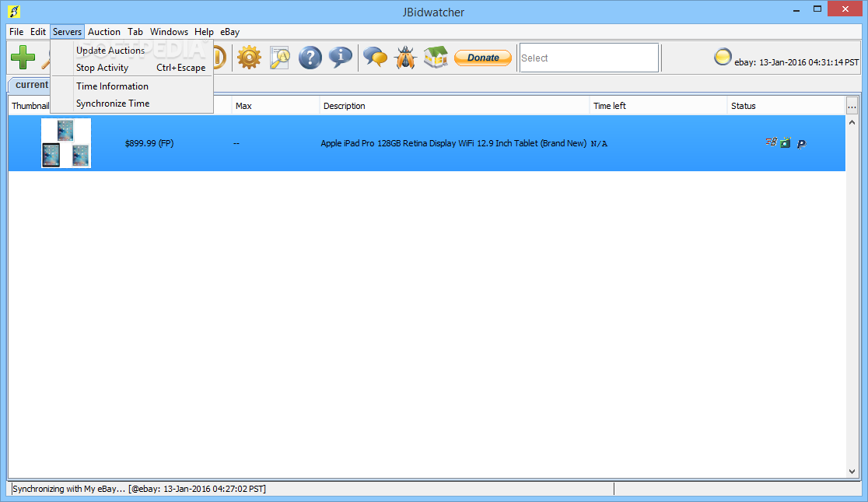Select the Apple iPad Pro 128GB description text

click(453, 143)
